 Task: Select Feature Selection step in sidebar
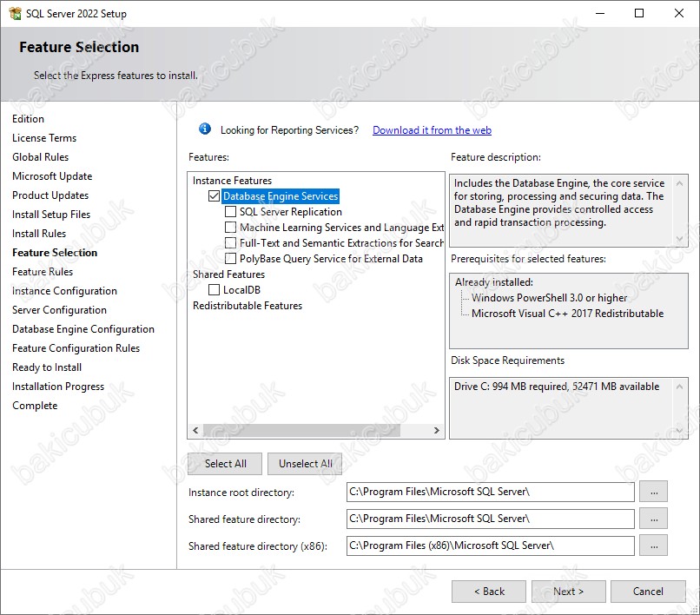click(x=55, y=253)
